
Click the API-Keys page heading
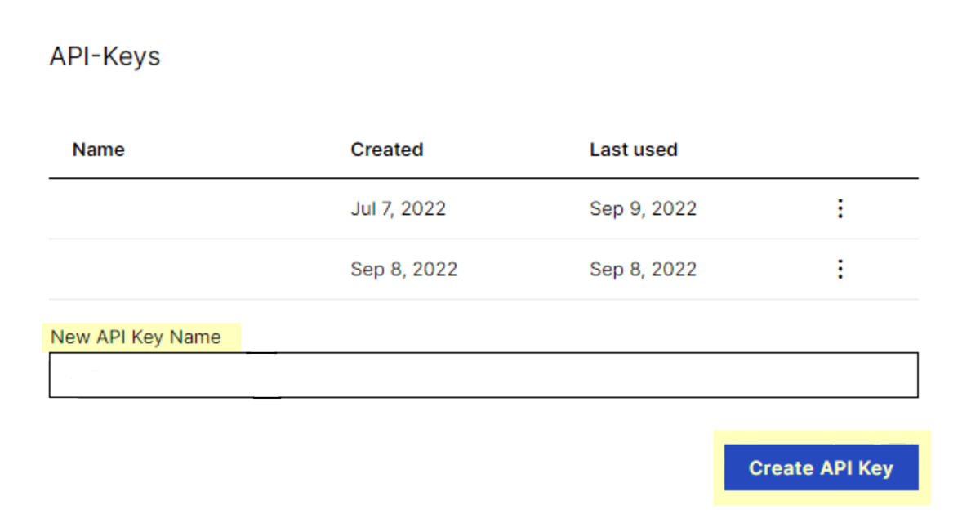105,57
